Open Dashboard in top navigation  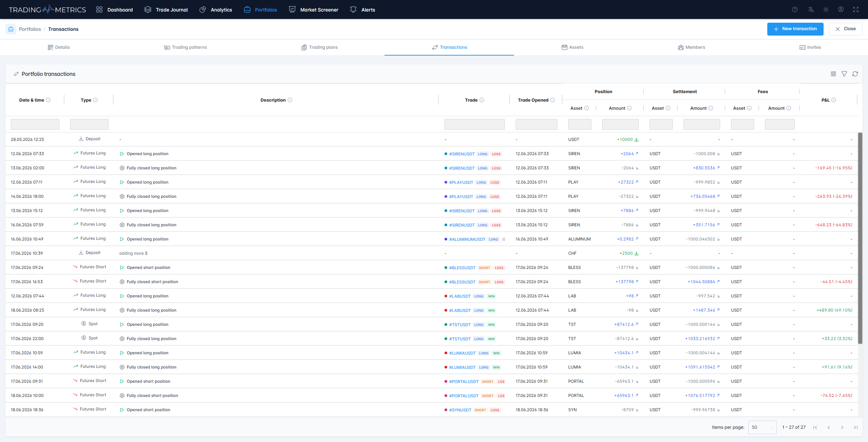click(114, 9)
